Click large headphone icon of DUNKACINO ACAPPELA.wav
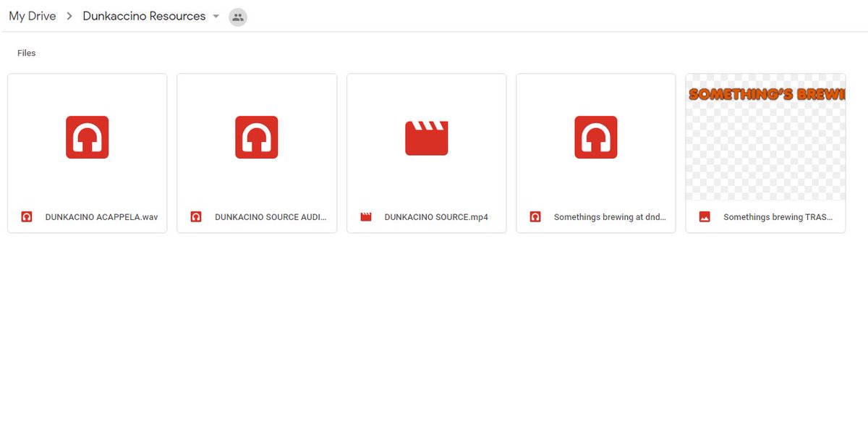This screenshot has width=868, height=430. pos(88,137)
